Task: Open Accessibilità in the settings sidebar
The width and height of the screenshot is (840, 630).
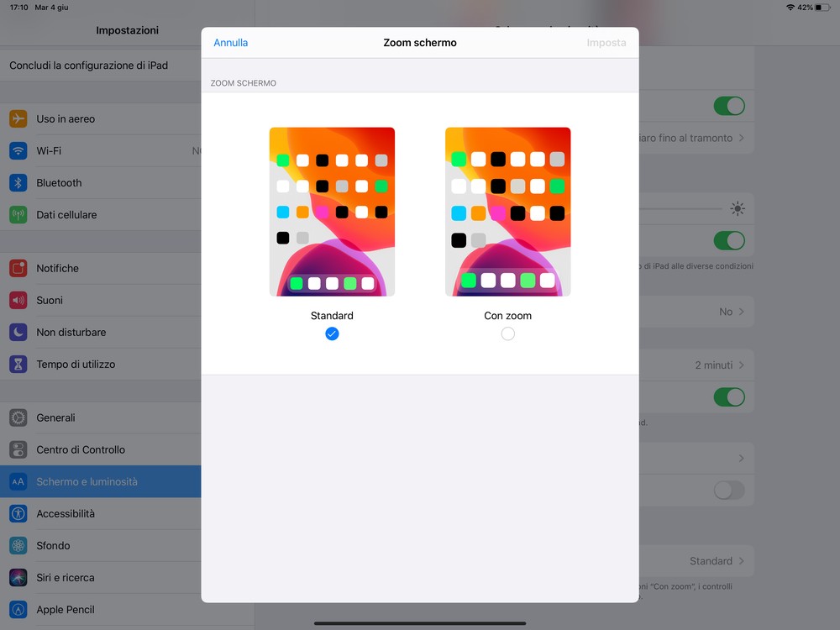Action: [x=66, y=514]
